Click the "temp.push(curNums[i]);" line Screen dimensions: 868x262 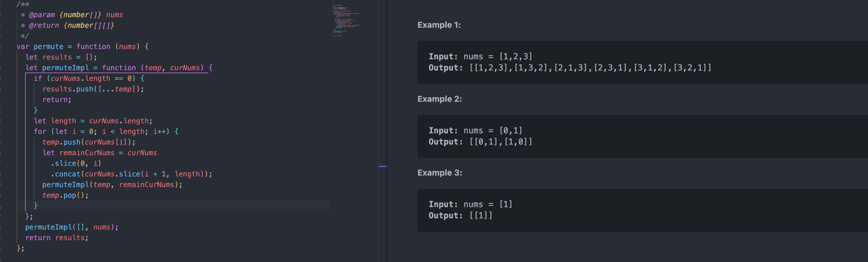89,142
